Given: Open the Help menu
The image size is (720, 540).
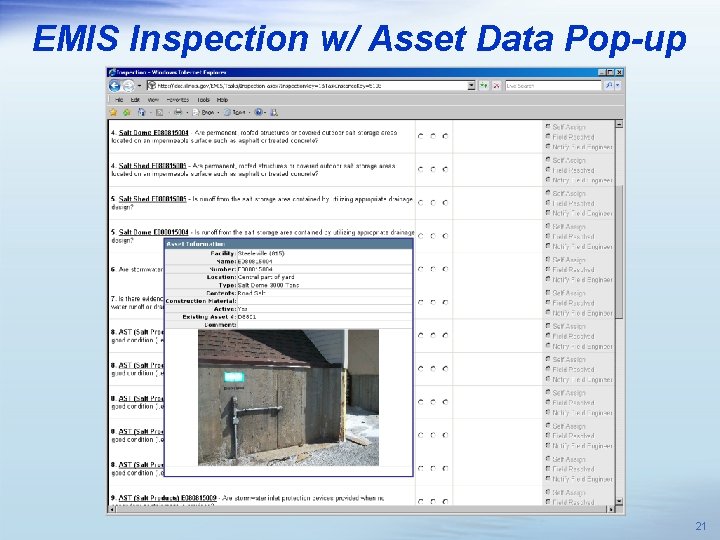Looking at the screenshot, I should tap(222, 100).
